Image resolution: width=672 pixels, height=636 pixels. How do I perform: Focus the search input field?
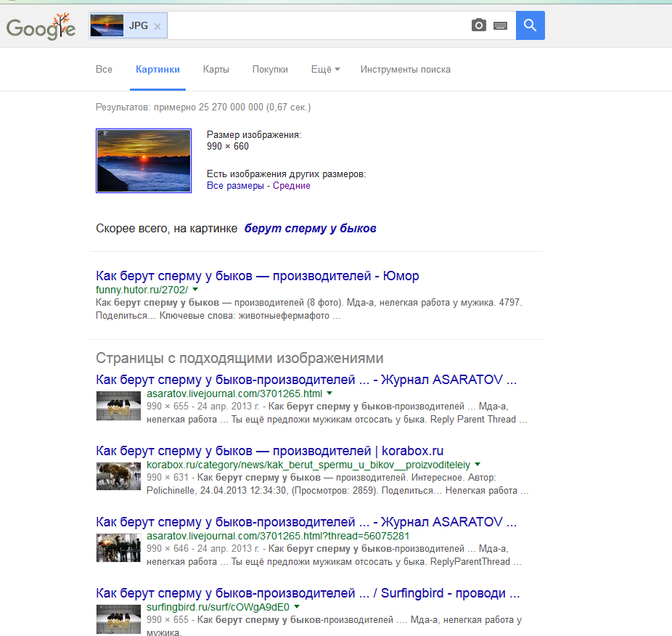pos(319,25)
